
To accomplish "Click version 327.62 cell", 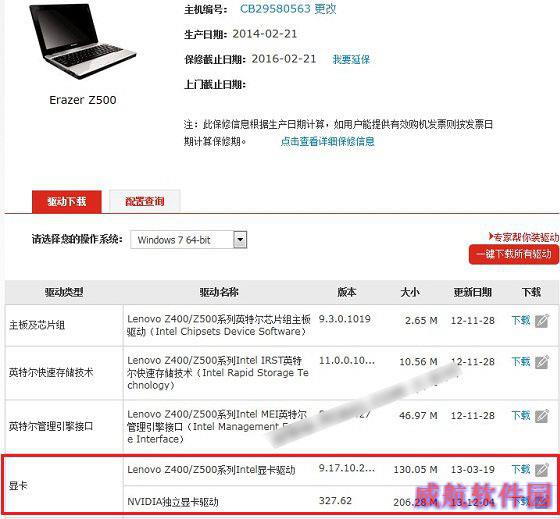I will [335, 500].
